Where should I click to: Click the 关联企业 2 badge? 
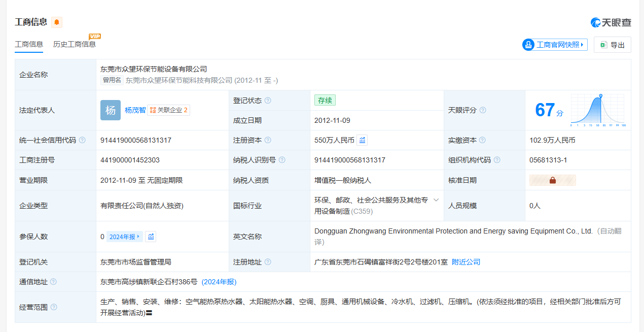pos(168,110)
